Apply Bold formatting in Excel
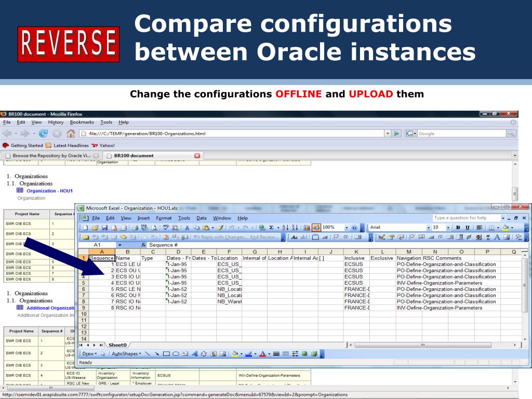The image size is (532, 399). [x=458, y=228]
